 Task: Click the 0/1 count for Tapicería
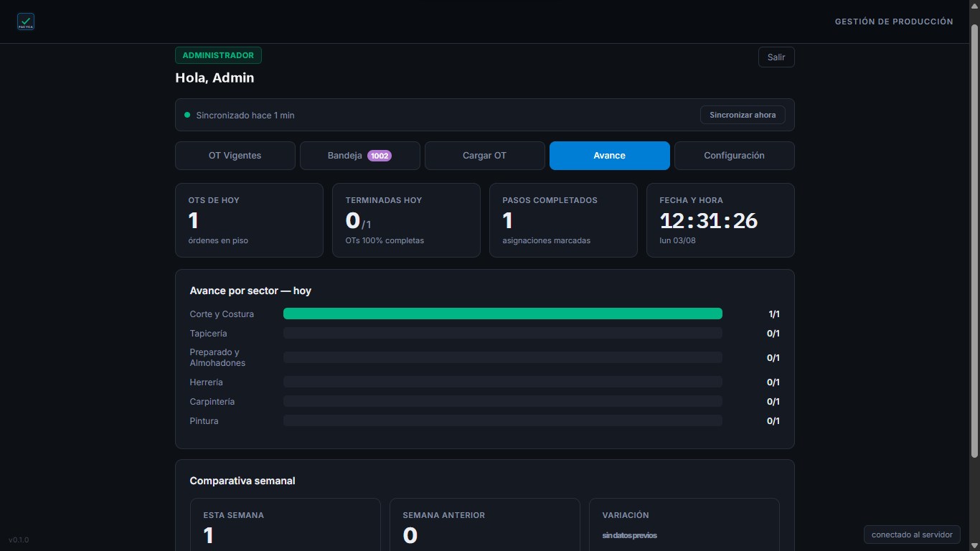point(773,333)
